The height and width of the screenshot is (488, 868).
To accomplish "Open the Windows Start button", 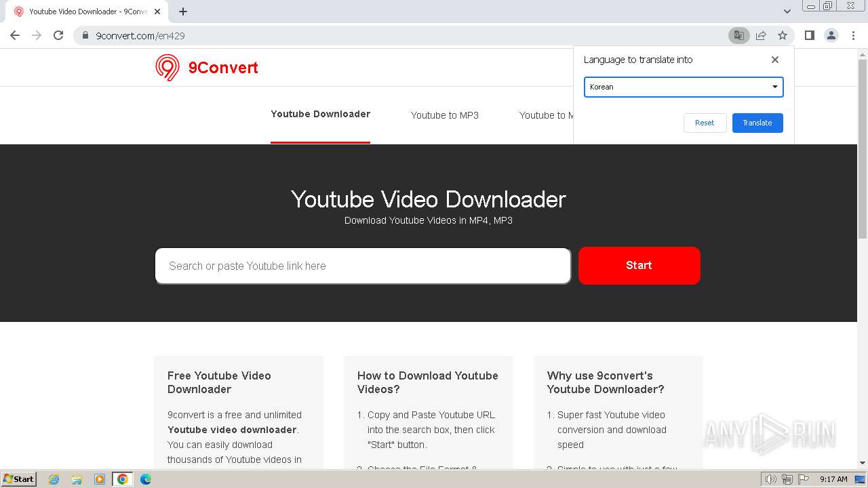I will pyautogui.click(x=18, y=479).
